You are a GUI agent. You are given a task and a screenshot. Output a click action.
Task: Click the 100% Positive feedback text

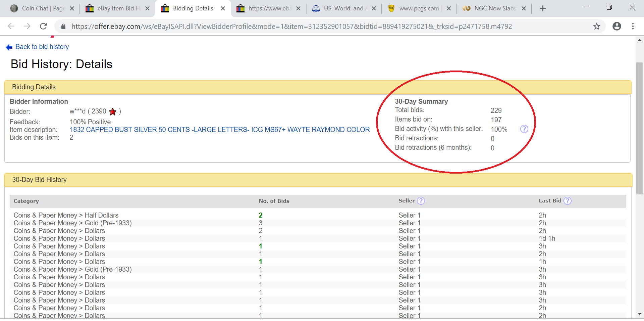(x=90, y=122)
